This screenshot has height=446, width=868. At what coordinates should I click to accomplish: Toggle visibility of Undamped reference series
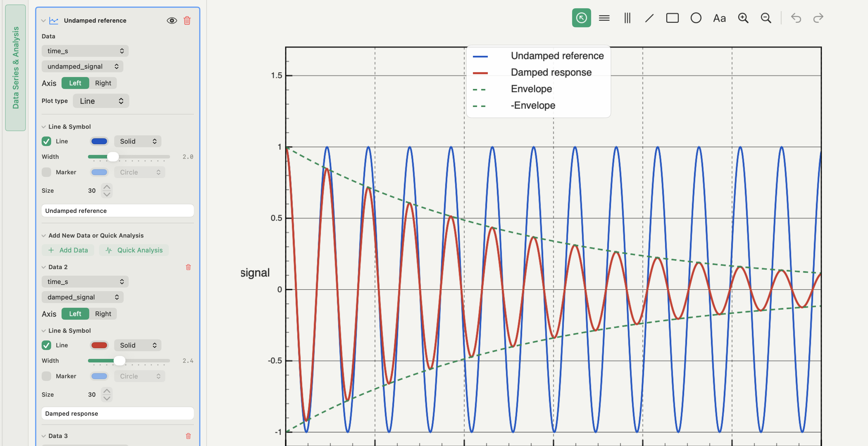172,21
